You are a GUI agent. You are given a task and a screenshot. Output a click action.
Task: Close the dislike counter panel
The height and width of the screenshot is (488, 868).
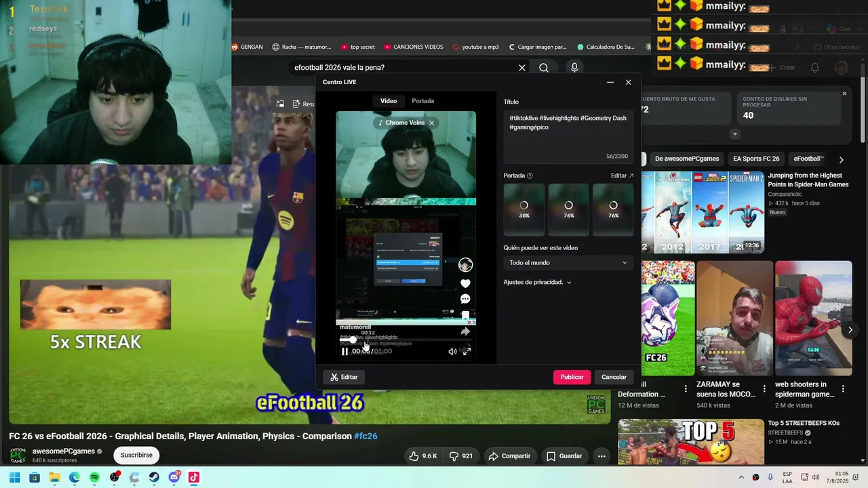(x=844, y=94)
